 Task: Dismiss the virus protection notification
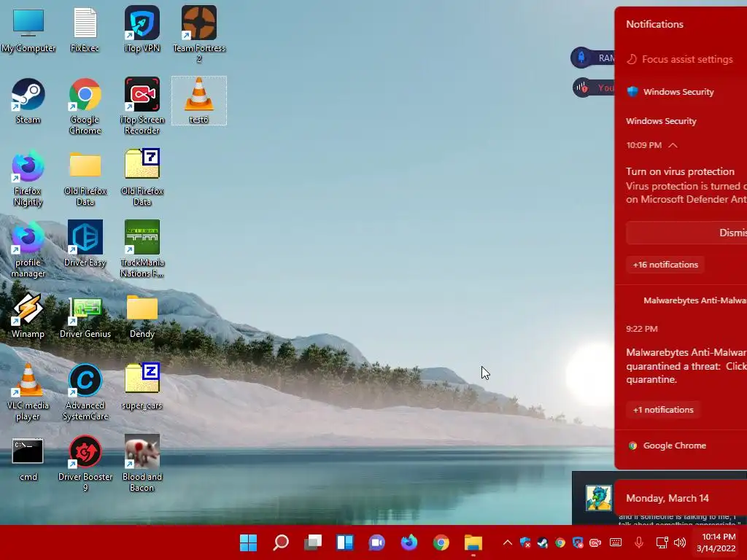point(686,233)
